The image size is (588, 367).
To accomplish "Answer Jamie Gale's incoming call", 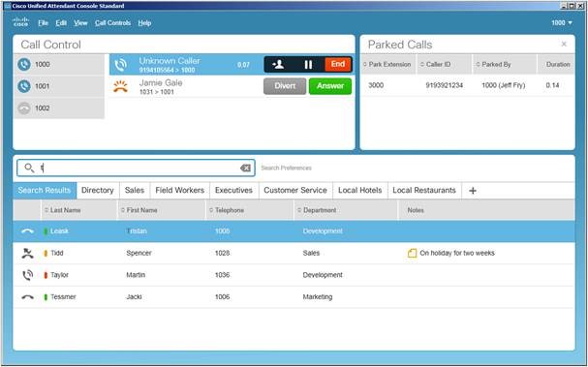I will (x=330, y=86).
